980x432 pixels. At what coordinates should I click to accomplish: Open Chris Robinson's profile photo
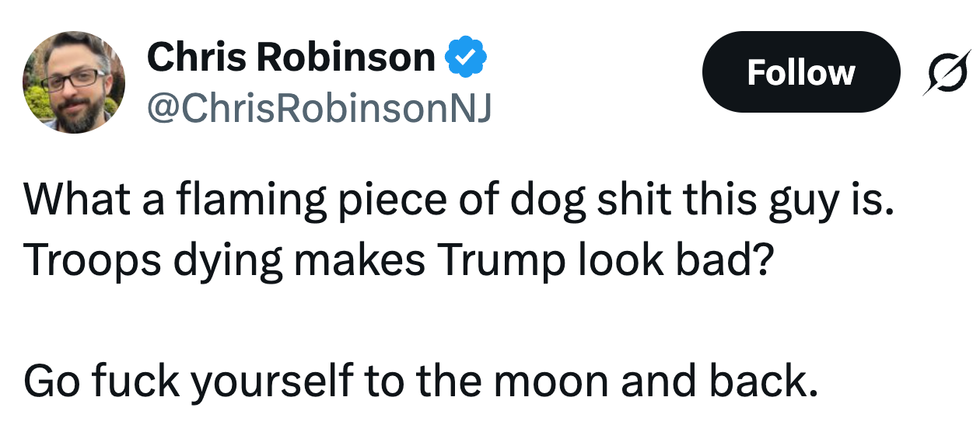pos(75,84)
